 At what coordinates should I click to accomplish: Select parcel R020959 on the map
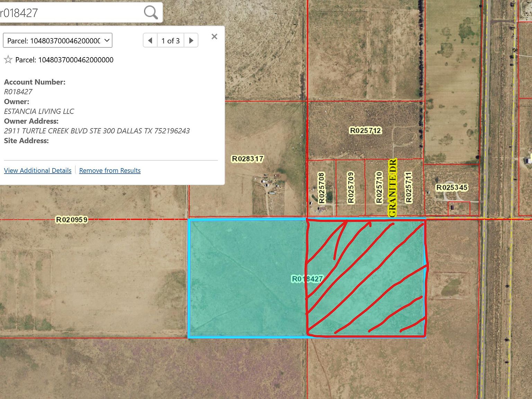pos(71,220)
